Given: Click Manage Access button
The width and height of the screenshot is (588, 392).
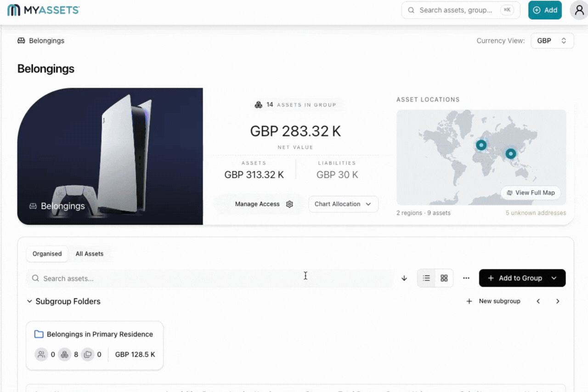Looking at the screenshot, I should pos(264,204).
